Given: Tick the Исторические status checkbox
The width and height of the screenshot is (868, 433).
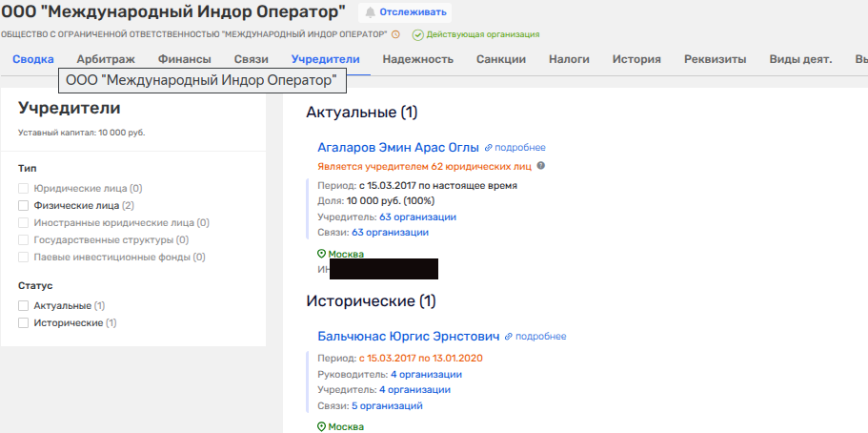Looking at the screenshot, I should [24, 323].
